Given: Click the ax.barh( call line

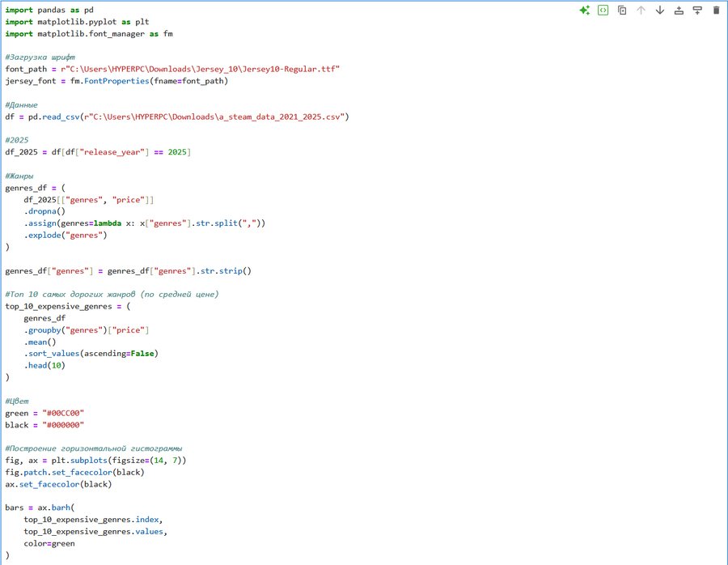Looking at the screenshot, I should tap(39, 508).
